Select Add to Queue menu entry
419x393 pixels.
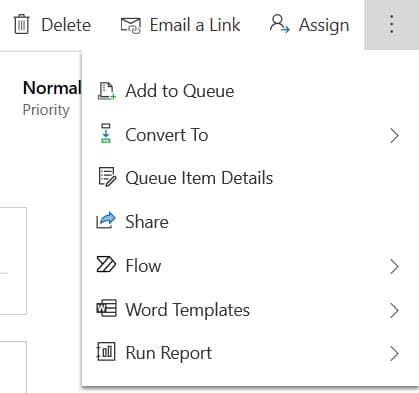tap(179, 91)
